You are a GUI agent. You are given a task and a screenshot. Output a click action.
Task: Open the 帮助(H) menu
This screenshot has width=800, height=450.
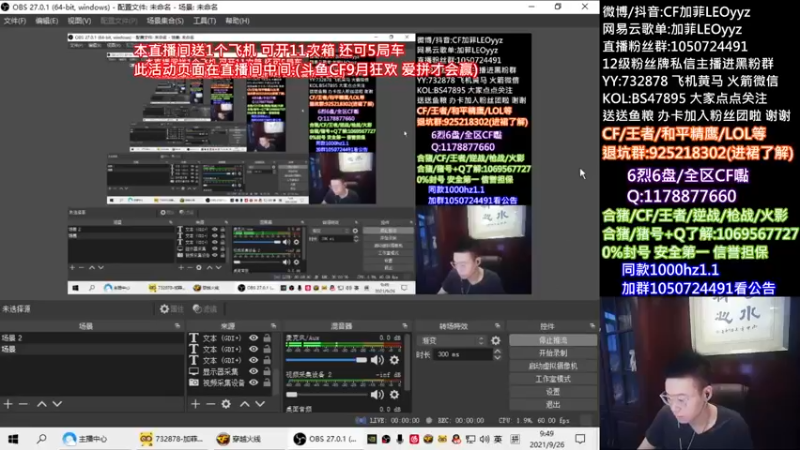click(x=237, y=21)
